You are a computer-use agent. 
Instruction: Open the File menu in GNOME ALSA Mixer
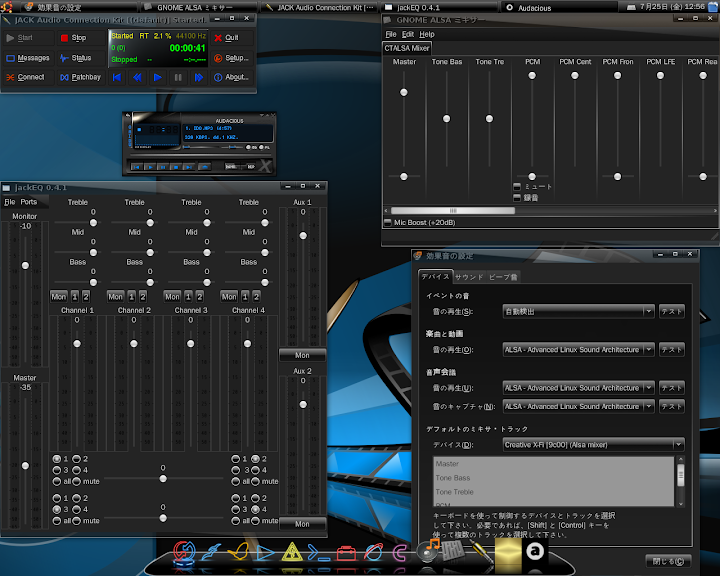pyautogui.click(x=391, y=34)
